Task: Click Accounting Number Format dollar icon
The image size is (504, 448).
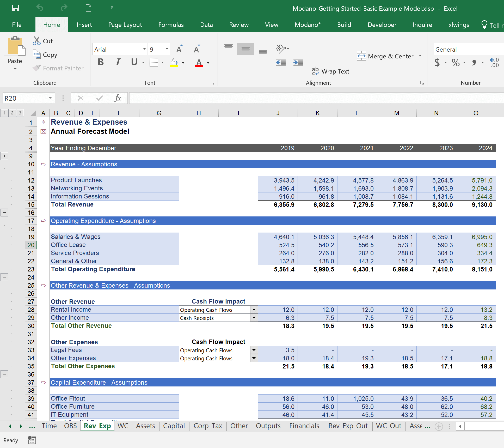Action: tap(437, 63)
